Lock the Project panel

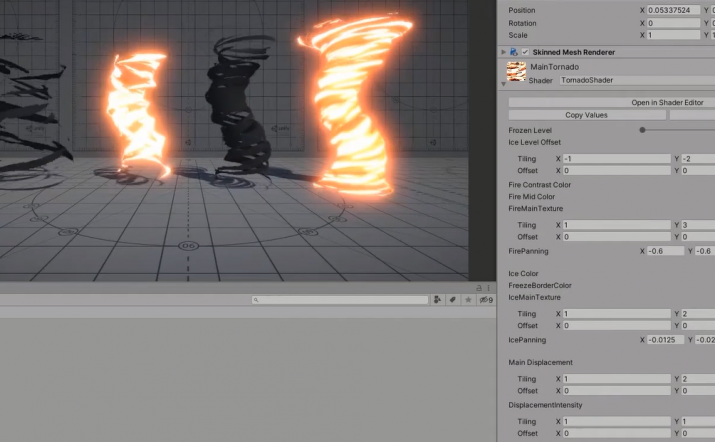pyautogui.click(x=478, y=288)
